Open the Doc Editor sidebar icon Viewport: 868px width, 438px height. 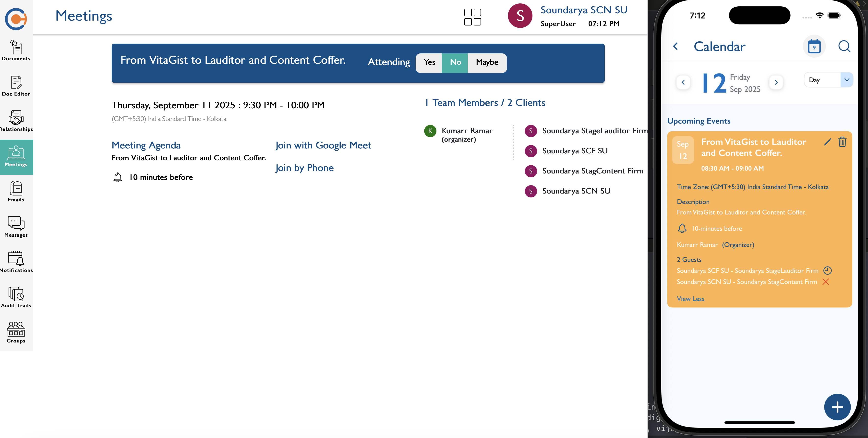[x=16, y=85]
